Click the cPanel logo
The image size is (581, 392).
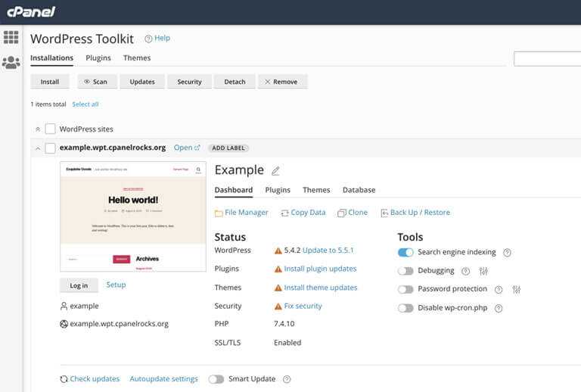31,12
